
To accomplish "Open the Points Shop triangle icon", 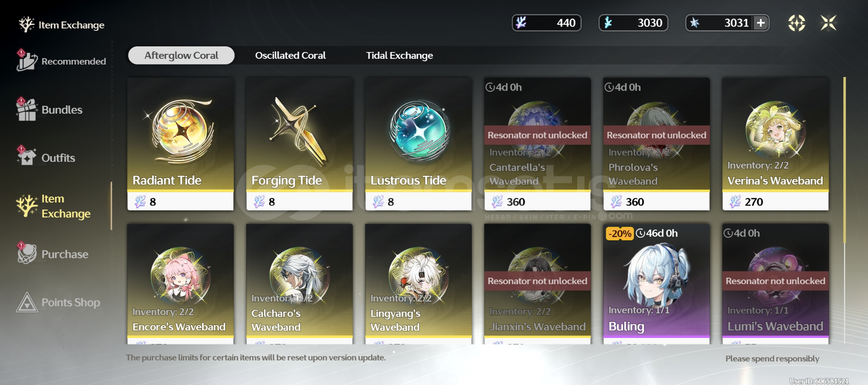I will point(27,302).
